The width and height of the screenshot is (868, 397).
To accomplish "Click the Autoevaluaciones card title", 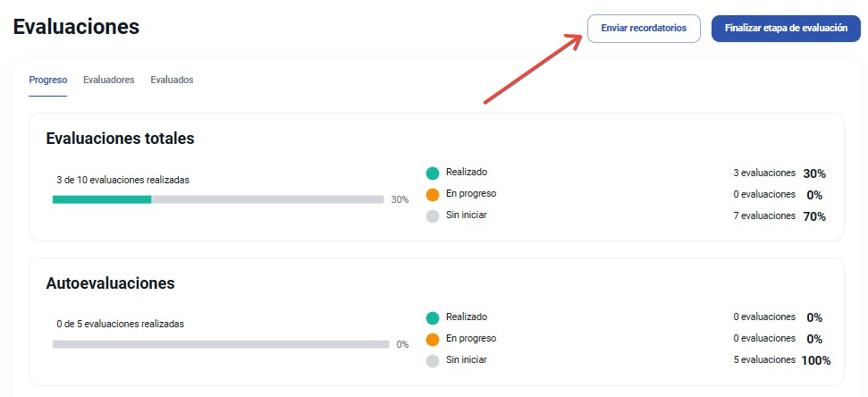I will [x=110, y=283].
